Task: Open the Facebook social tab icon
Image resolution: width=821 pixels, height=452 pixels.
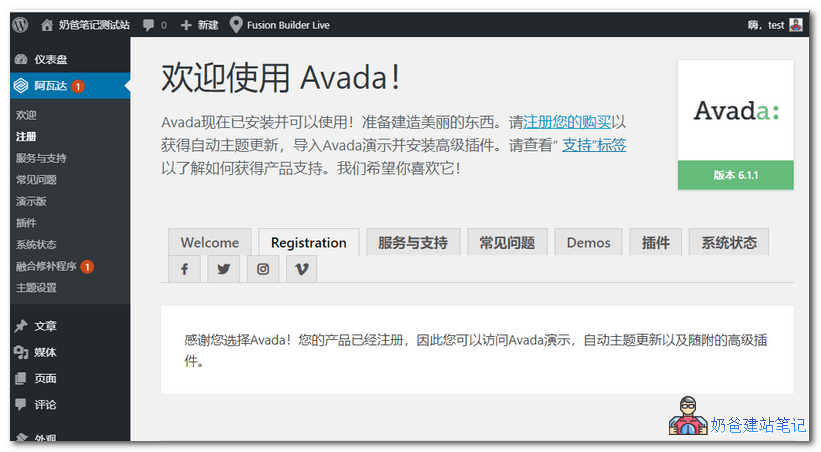Action: (184, 269)
